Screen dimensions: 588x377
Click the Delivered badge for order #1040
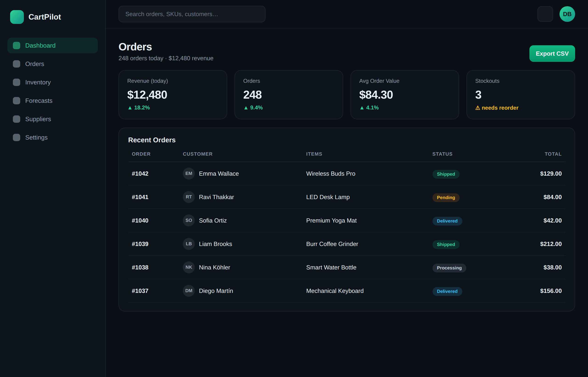tap(447, 221)
